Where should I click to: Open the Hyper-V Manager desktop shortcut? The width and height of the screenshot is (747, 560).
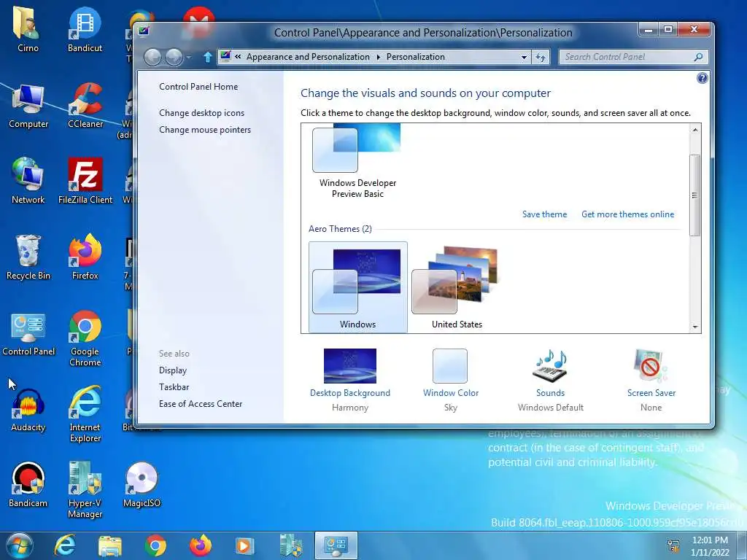[x=85, y=489]
